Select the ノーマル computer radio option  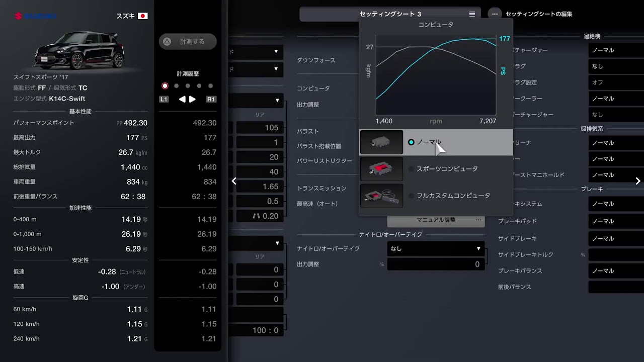(411, 142)
